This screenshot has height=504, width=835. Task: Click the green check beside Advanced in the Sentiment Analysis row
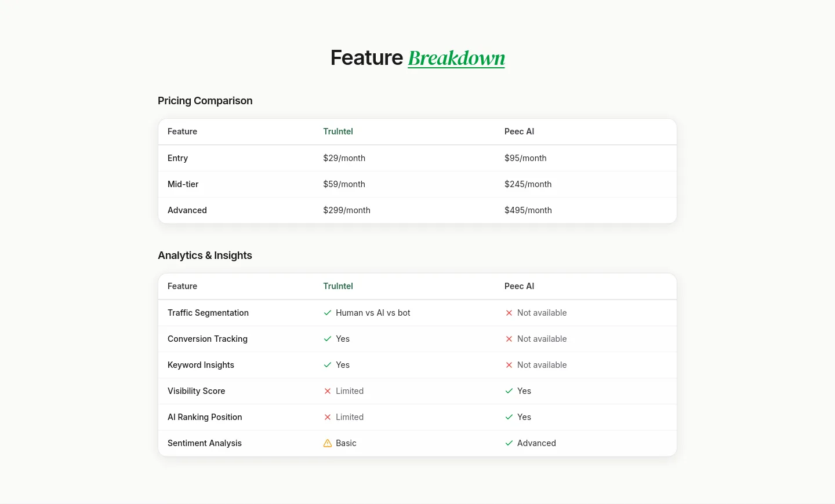tap(509, 443)
